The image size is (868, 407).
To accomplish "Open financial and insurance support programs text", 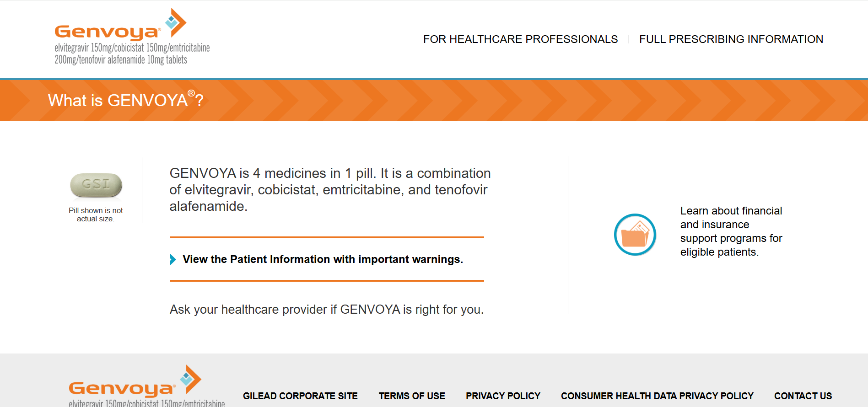I will pos(731,231).
